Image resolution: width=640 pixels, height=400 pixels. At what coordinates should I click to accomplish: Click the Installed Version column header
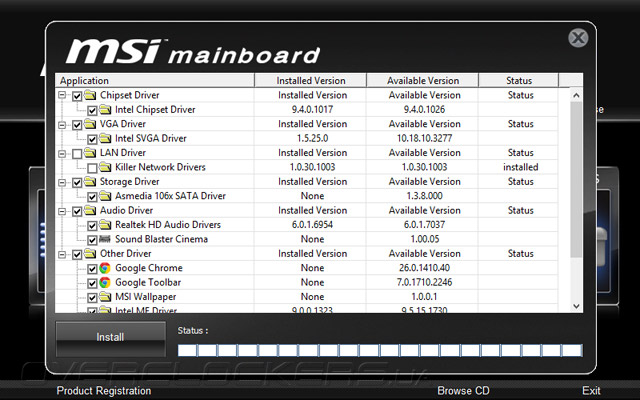pyautogui.click(x=311, y=80)
